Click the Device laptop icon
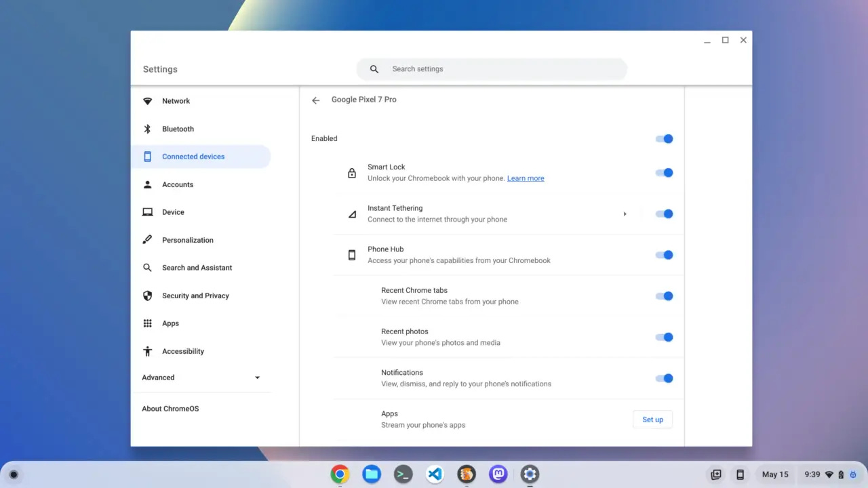The image size is (868, 488). pos(147,212)
